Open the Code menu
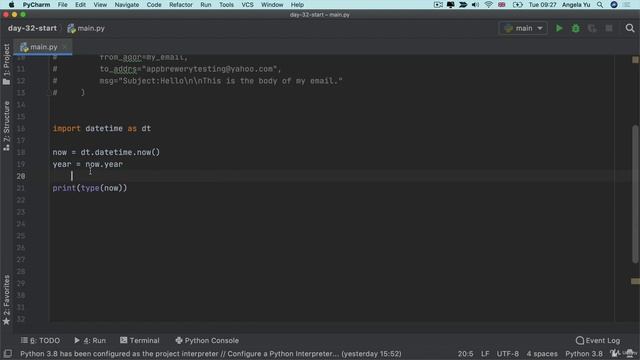The image size is (640, 360). [x=154, y=5]
